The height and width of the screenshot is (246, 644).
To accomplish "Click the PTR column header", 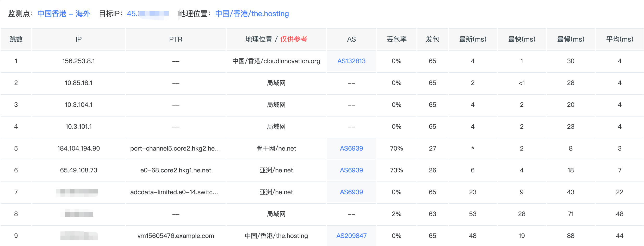I will point(176,39).
